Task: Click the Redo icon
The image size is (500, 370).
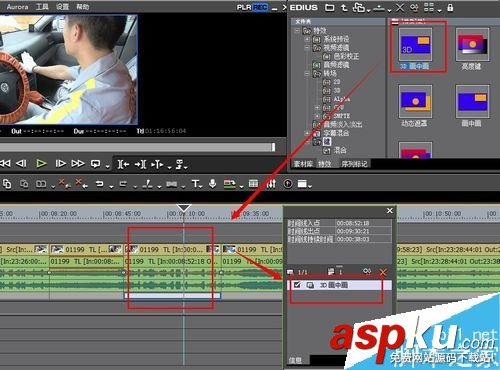Action: click(x=123, y=184)
